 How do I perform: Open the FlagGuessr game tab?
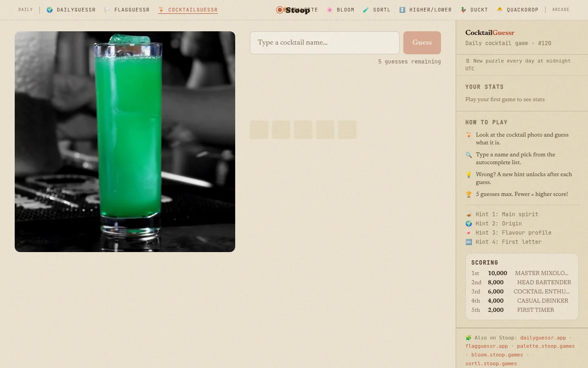point(127,10)
